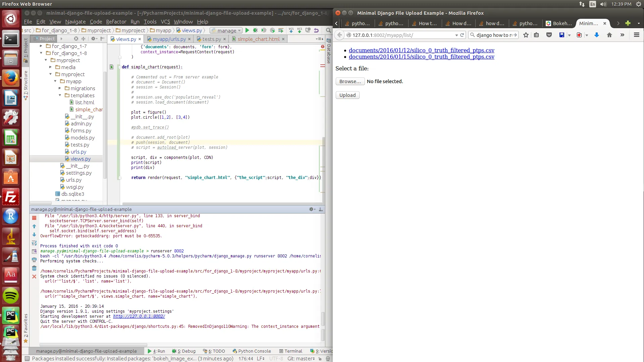
Task: Toggle scroll to end in console
Action: (34, 251)
